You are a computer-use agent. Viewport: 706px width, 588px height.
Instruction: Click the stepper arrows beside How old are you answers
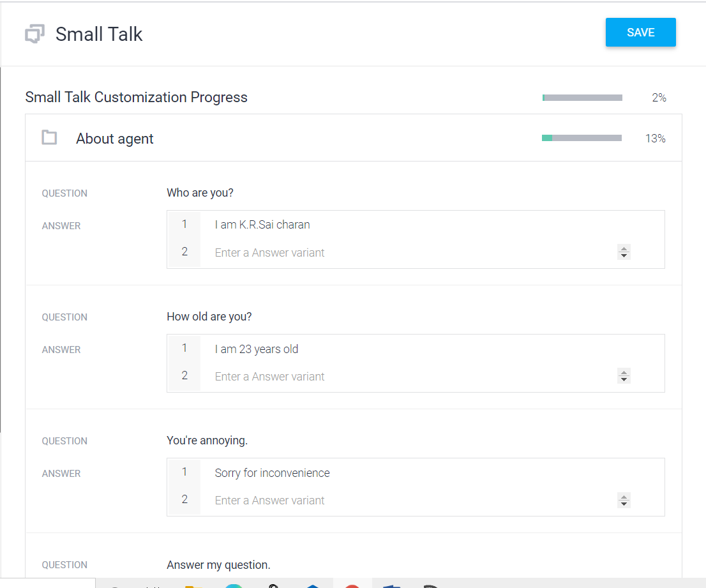[624, 375]
